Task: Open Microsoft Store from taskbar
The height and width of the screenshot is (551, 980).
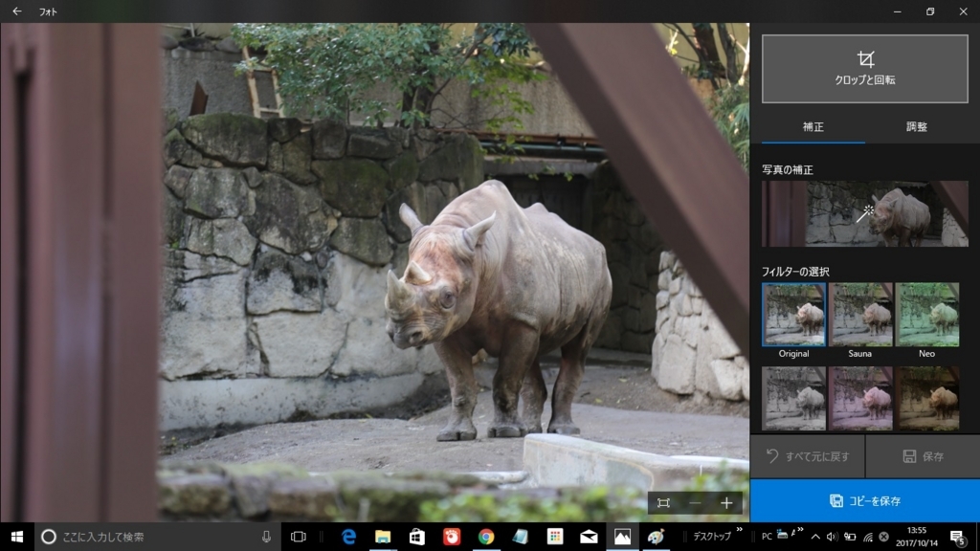Action: [417, 537]
